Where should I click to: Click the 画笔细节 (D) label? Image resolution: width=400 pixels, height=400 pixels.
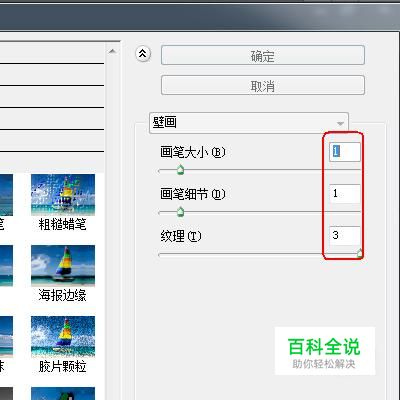193,194
